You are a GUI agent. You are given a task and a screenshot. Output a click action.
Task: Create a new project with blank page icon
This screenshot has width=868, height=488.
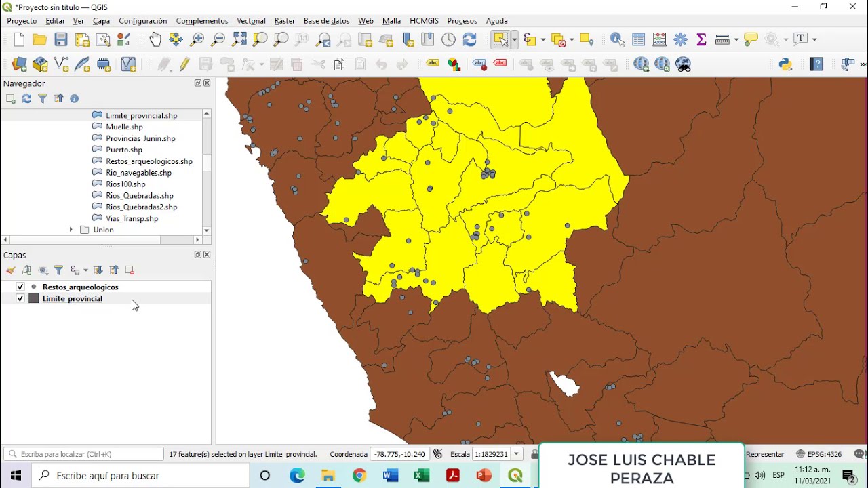click(x=19, y=40)
